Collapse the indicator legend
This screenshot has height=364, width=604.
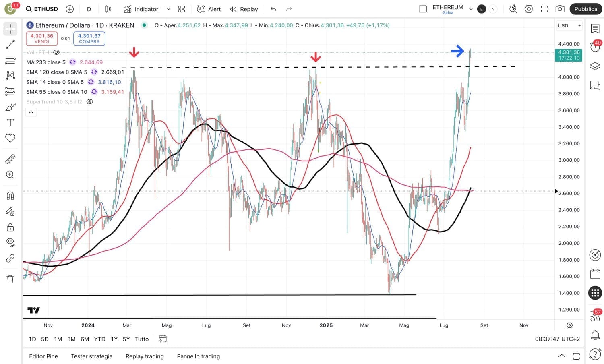pos(31,112)
